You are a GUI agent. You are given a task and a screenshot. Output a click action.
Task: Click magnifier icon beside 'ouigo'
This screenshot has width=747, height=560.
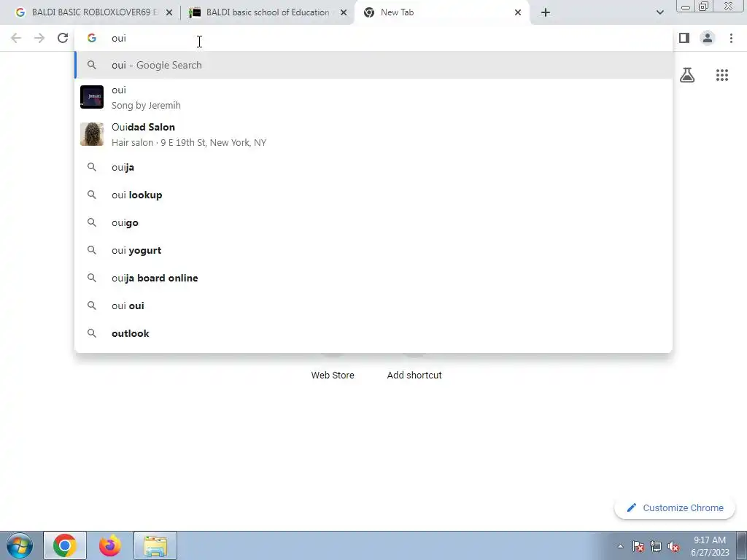click(91, 222)
